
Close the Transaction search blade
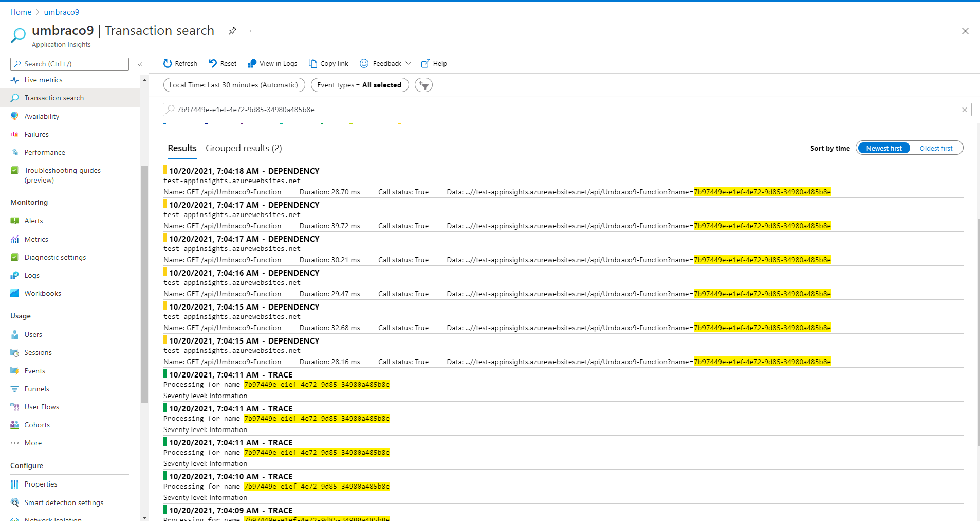coord(965,31)
